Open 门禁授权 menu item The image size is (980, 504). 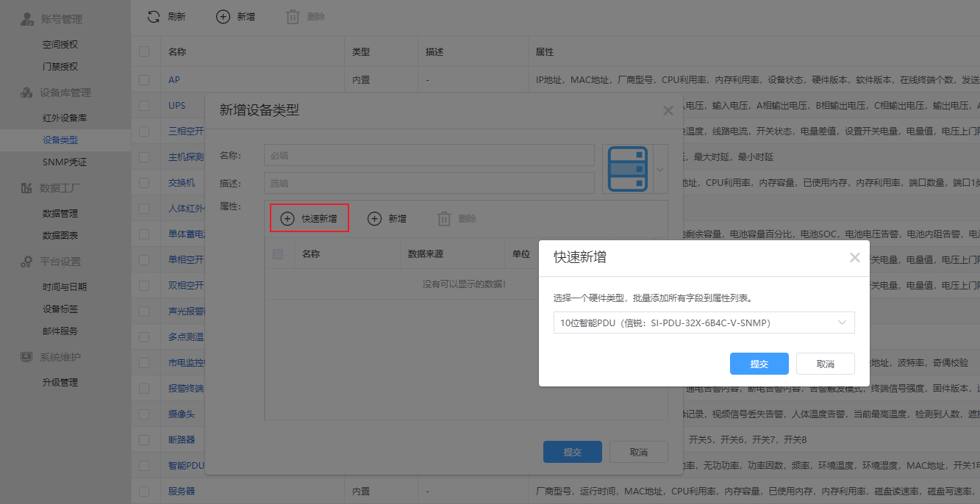[x=60, y=66]
